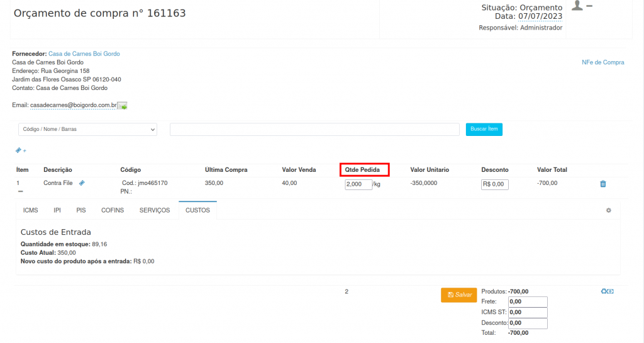Image resolution: width=644 pixels, height=343 pixels.
Task: Switch to the ICMS tab
Action: click(x=30, y=210)
